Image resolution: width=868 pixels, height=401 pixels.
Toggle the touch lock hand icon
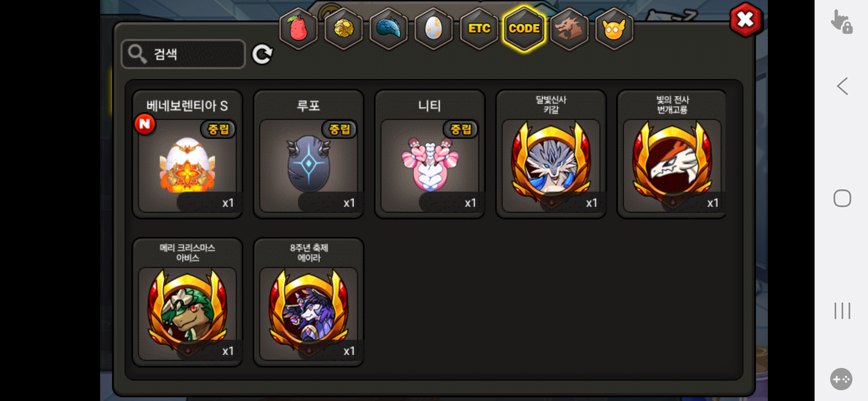[x=841, y=22]
